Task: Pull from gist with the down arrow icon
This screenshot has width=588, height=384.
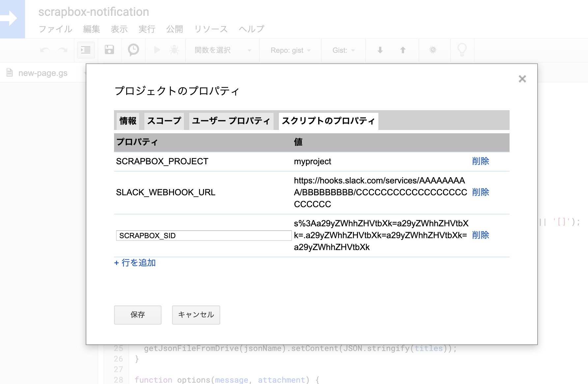Action: pos(380,50)
